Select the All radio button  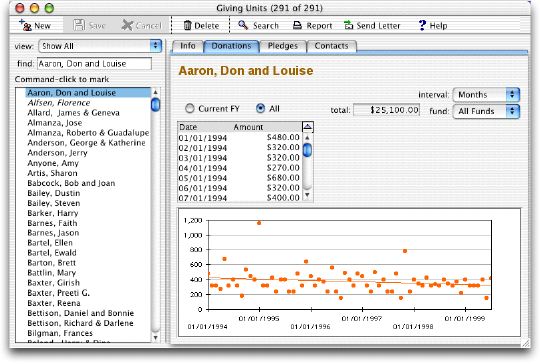261,108
